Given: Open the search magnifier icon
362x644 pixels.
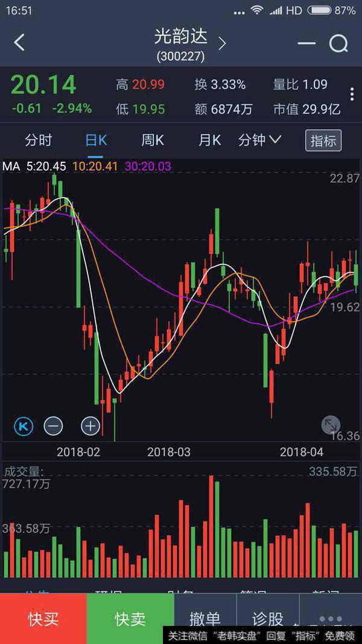Looking at the screenshot, I should pos(339,43).
